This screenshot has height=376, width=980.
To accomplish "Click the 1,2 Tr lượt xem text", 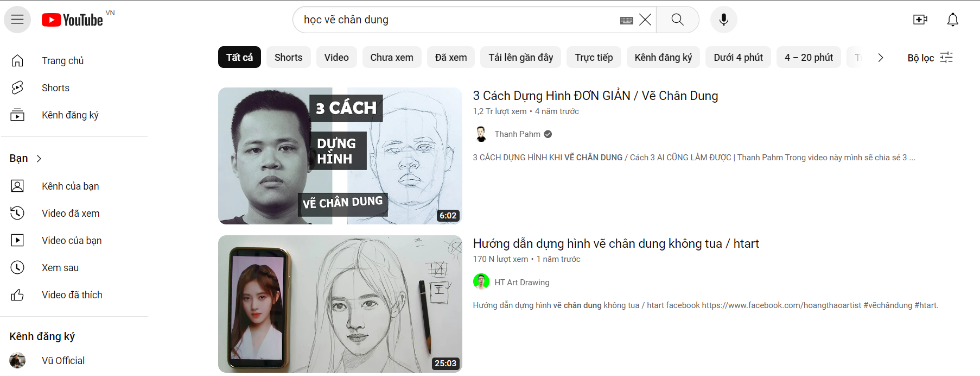I will click(x=500, y=111).
